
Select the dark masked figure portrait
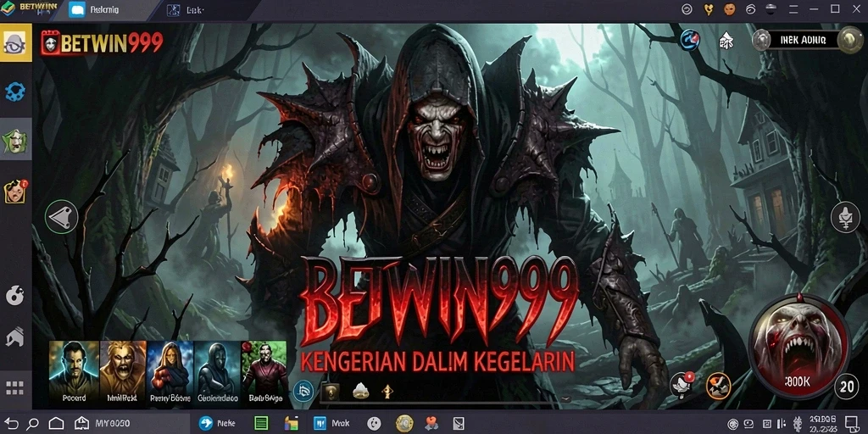point(217,373)
